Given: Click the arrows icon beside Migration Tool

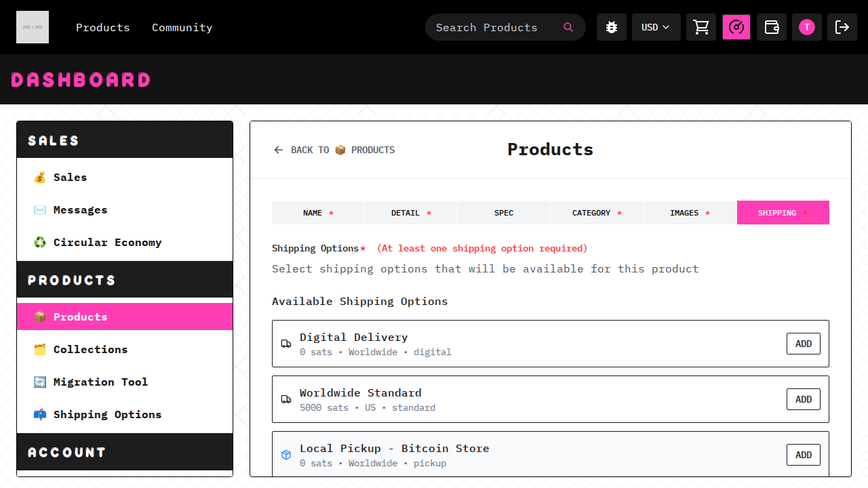Looking at the screenshot, I should point(40,382).
